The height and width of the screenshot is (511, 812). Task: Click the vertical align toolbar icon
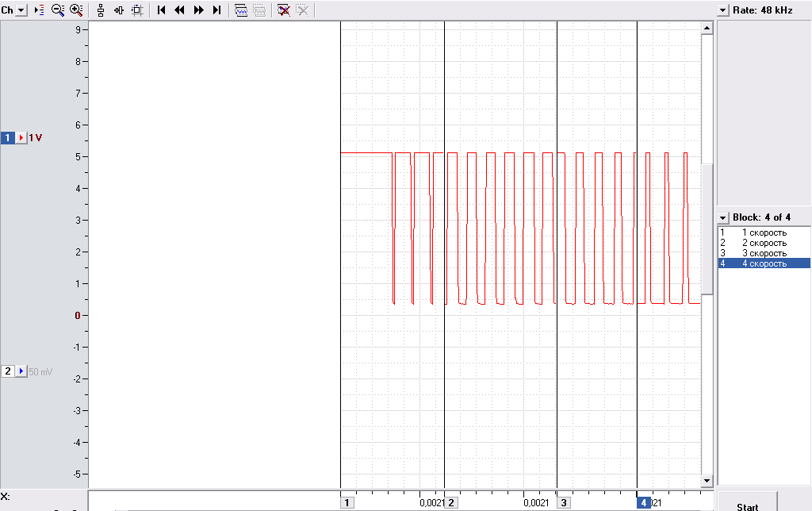pos(101,10)
